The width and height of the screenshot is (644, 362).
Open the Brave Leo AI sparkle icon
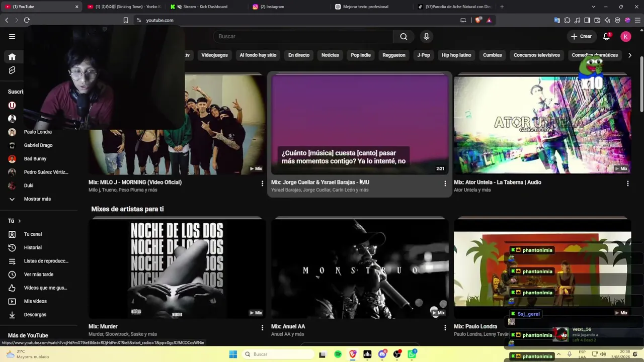607,20
